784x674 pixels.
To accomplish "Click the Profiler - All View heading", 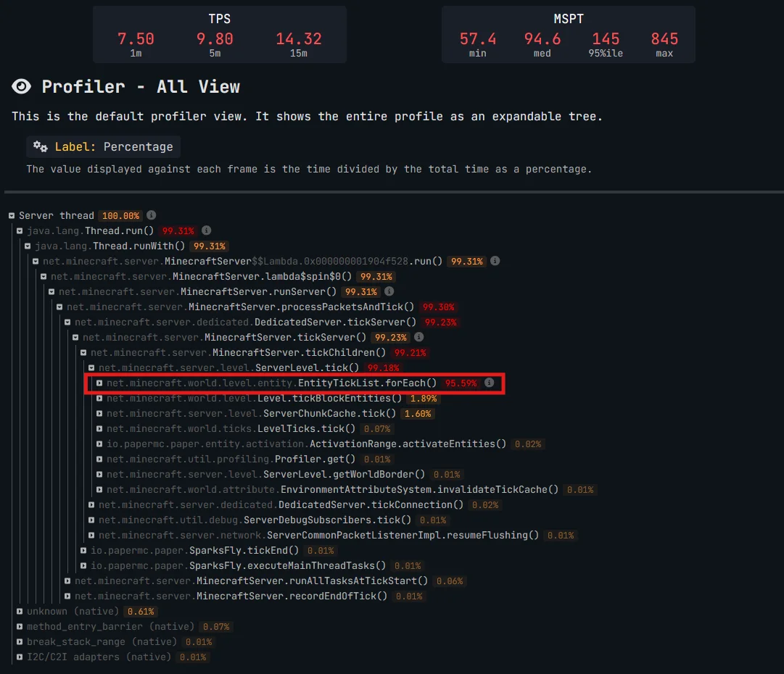I will pos(141,87).
